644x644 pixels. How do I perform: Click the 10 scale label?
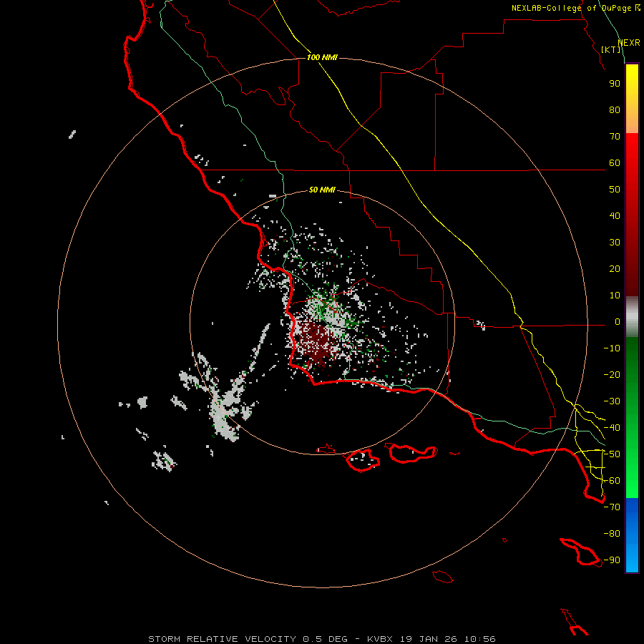615,296
